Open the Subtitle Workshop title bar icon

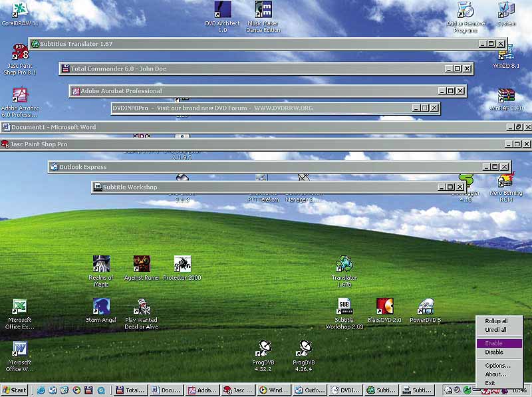[98, 187]
